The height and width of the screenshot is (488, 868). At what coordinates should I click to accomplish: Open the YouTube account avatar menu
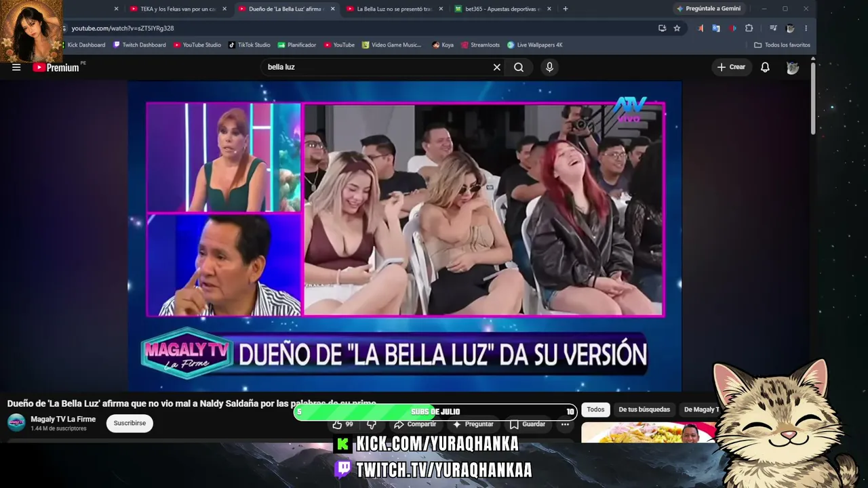[x=792, y=67]
